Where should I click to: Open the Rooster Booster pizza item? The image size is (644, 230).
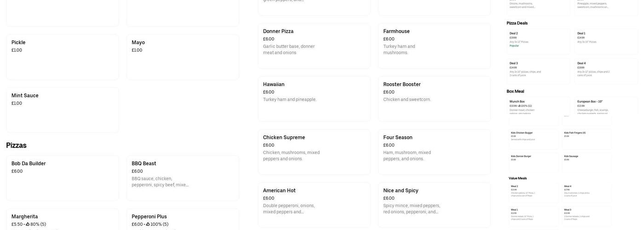tap(434, 98)
